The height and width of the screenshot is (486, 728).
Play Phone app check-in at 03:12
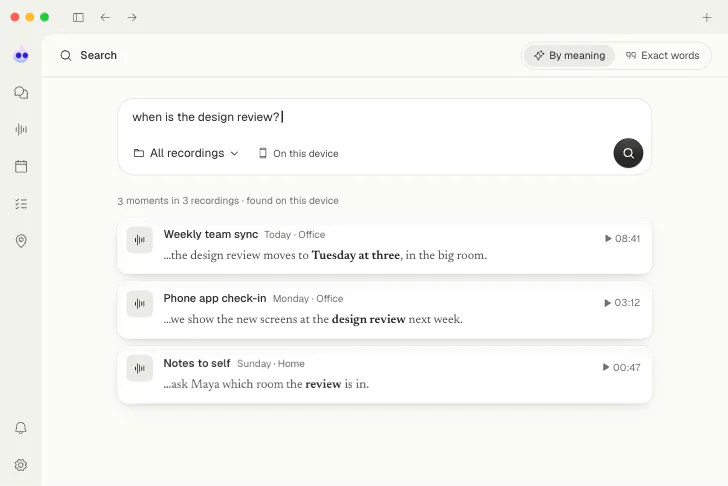(x=622, y=303)
